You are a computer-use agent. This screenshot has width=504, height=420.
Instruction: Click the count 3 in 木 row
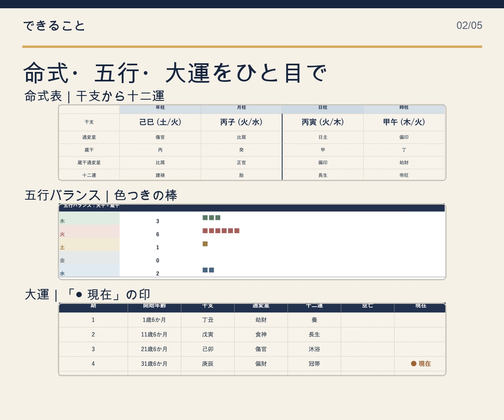coord(158,221)
